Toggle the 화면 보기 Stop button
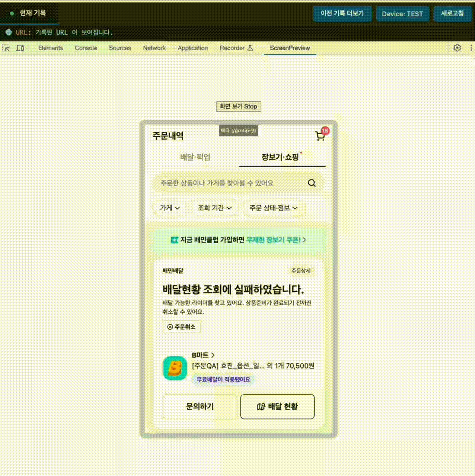 coord(238,106)
